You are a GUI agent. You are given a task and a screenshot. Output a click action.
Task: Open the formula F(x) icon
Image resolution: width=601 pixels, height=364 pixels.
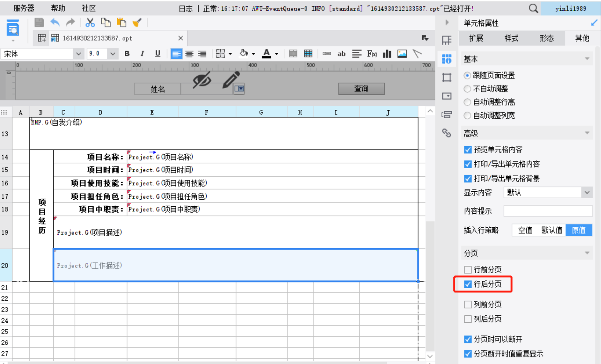pyautogui.click(x=372, y=54)
